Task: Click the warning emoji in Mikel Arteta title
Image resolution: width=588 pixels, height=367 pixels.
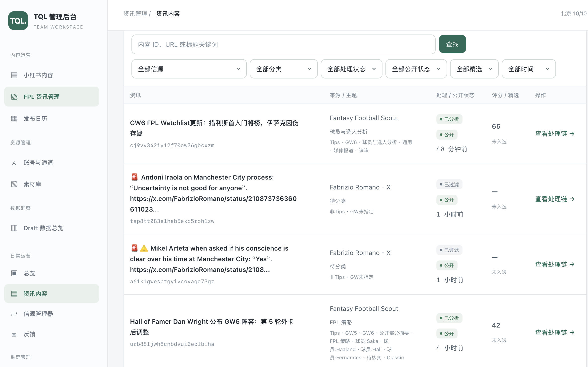Action: pos(144,248)
